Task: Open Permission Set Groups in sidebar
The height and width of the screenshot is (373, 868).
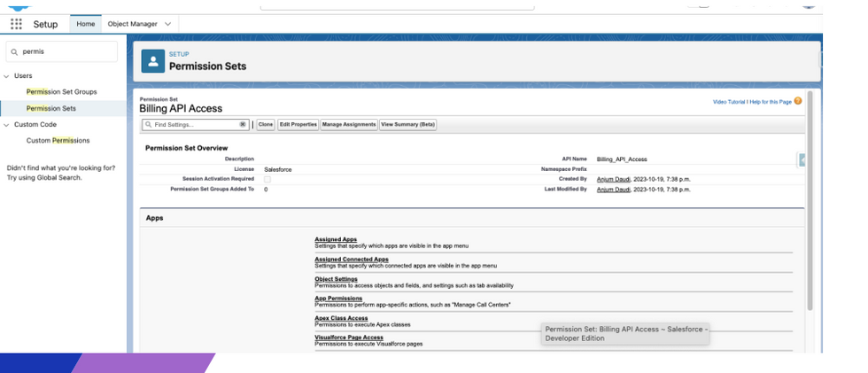Action: pyautogui.click(x=61, y=92)
